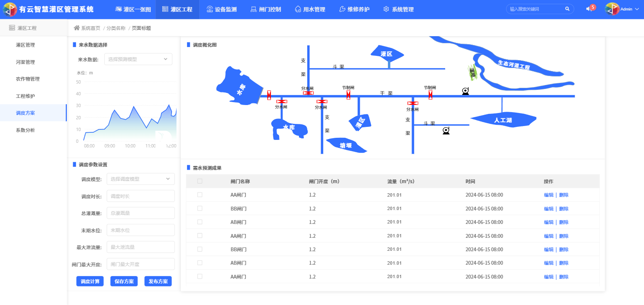Viewport: 644px width, 305px height.
Task: Click the notification speaker icon with badge
Action: pos(589,9)
